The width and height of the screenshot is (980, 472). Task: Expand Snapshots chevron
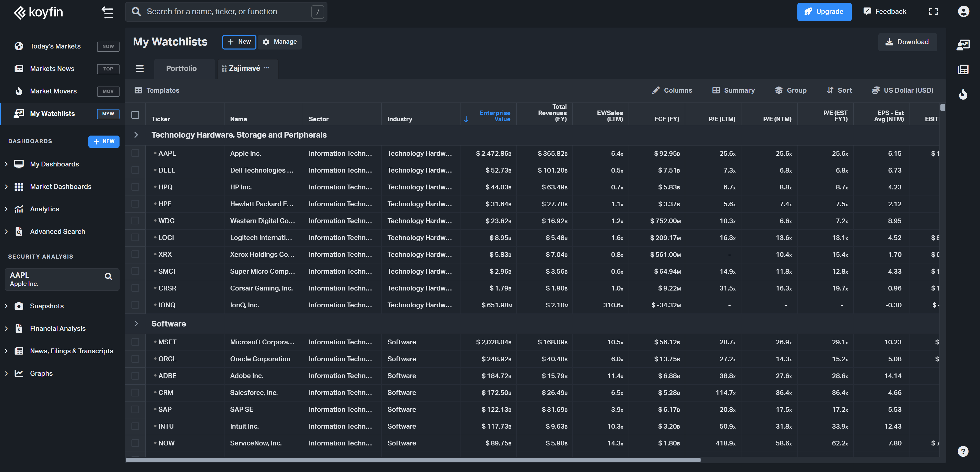click(6, 306)
